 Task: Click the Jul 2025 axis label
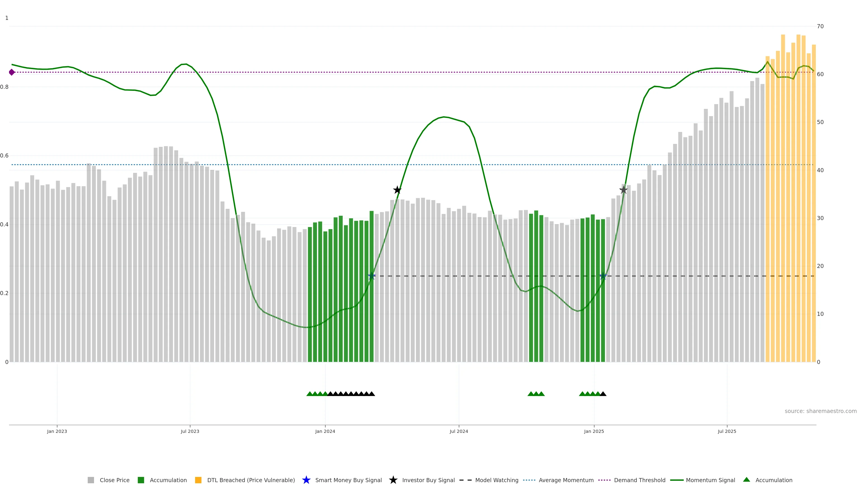coord(727,431)
